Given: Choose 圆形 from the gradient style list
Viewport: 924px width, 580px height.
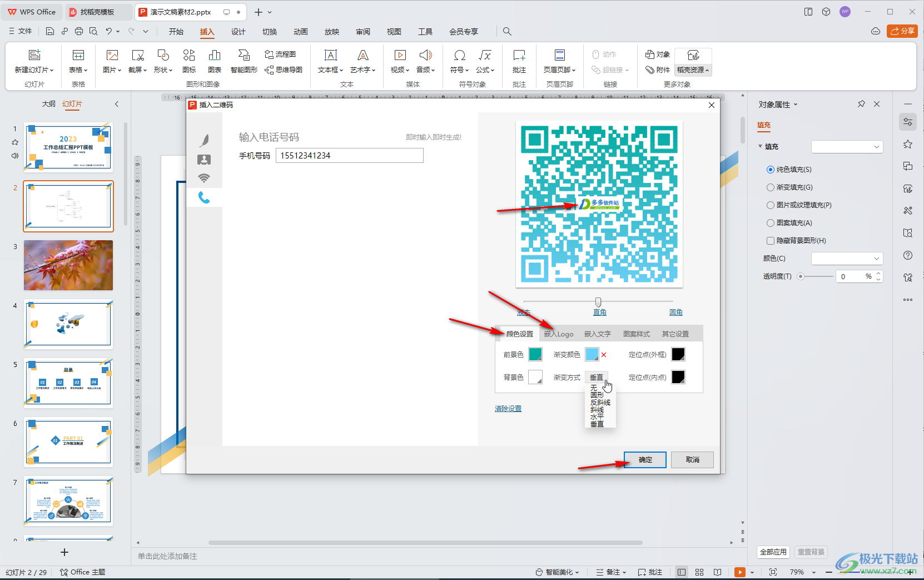Looking at the screenshot, I should pos(597,395).
